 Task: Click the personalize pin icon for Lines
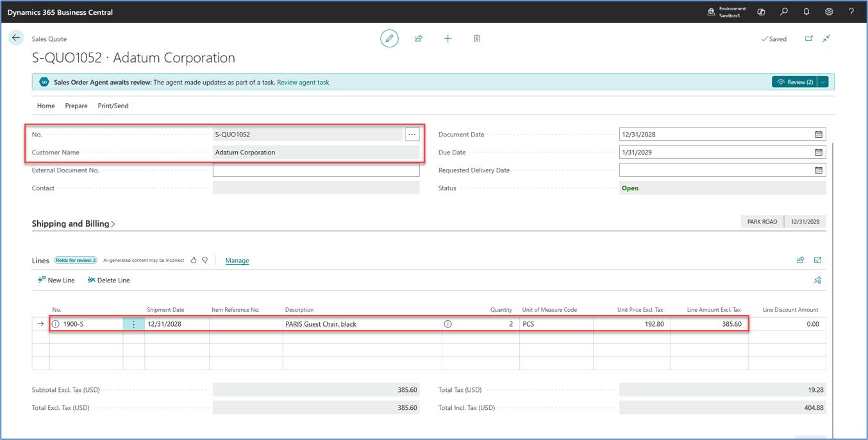point(818,280)
